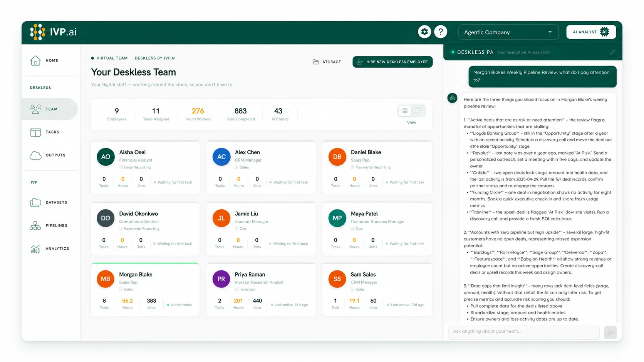The height and width of the screenshot is (362, 644).
Task: Click the 883 Jobs Completed stat
Action: pos(241,114)
